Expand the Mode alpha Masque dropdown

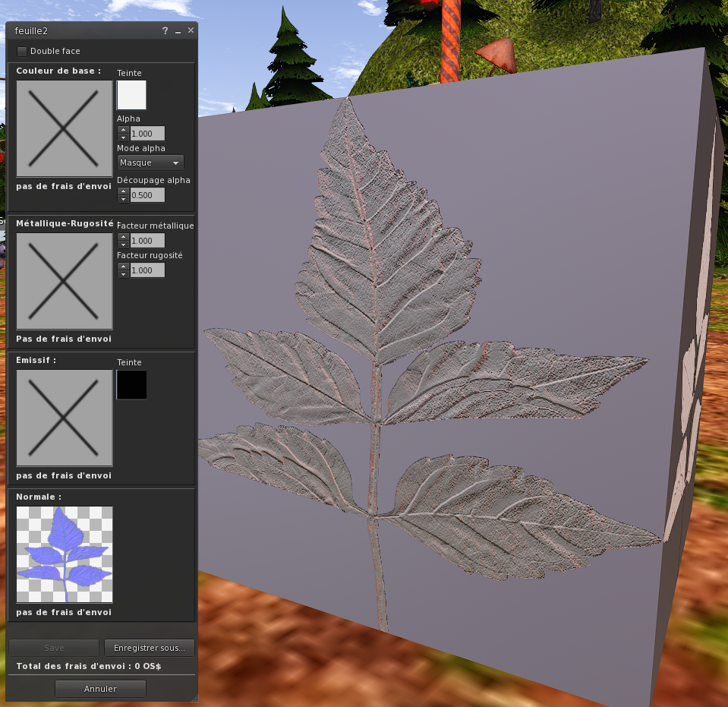click(151, 163)
